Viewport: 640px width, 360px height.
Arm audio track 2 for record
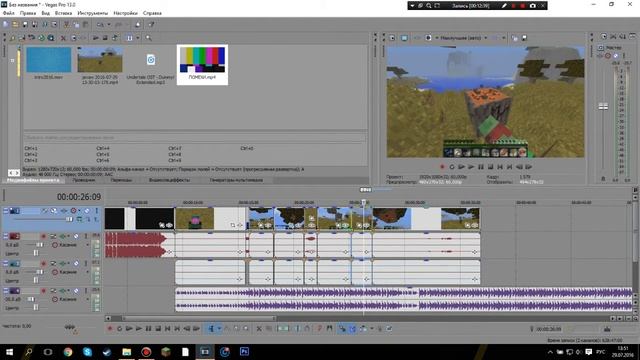43,236
